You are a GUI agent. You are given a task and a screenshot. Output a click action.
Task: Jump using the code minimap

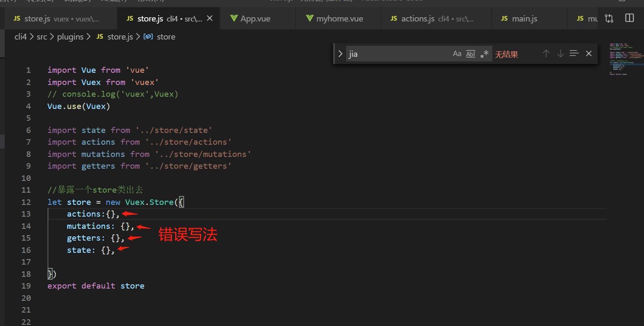point(626,59)
